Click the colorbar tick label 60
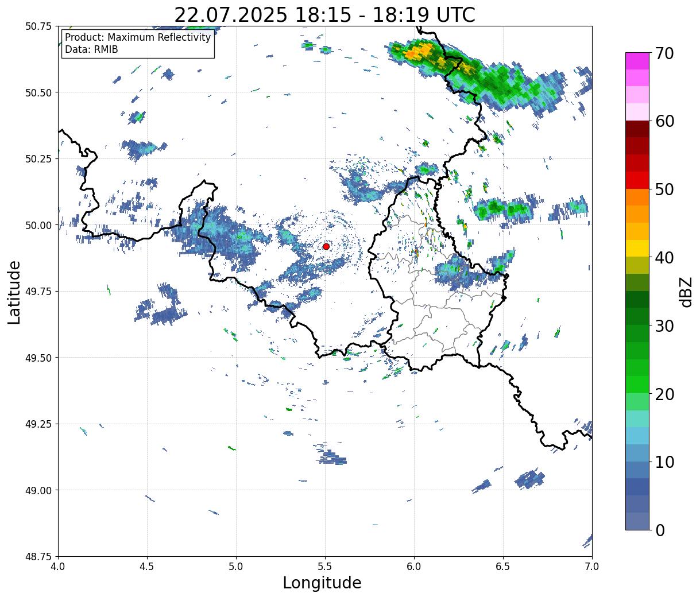 pos(665,121)
